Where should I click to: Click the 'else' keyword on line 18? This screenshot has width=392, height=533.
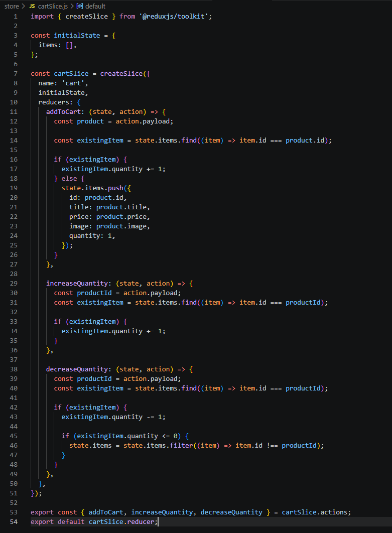(x=69, y=178)
